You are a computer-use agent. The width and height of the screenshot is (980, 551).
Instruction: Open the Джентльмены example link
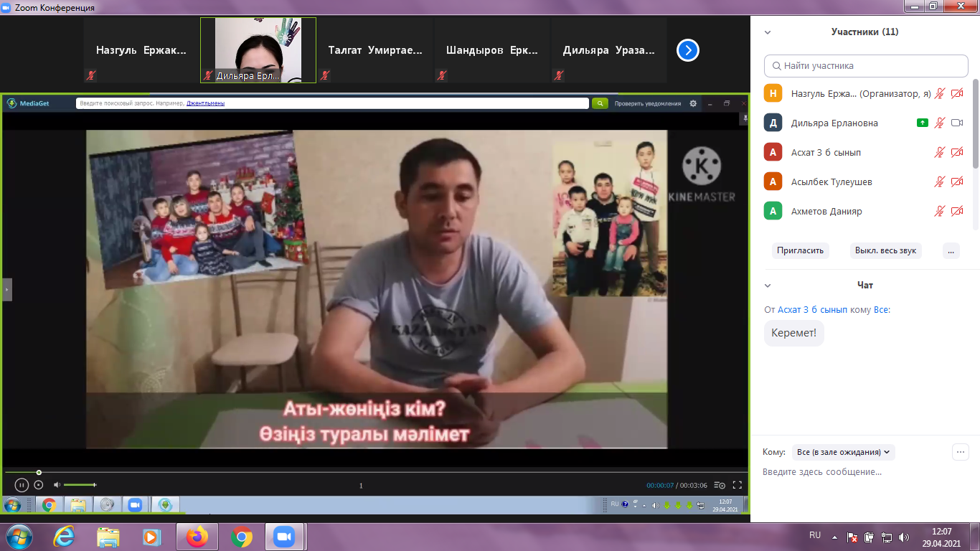pos(205,103)
